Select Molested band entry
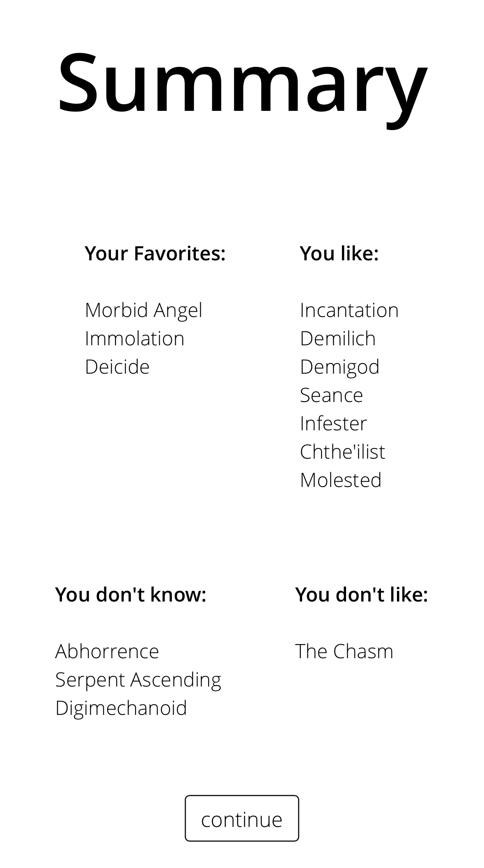 (341, 480)
